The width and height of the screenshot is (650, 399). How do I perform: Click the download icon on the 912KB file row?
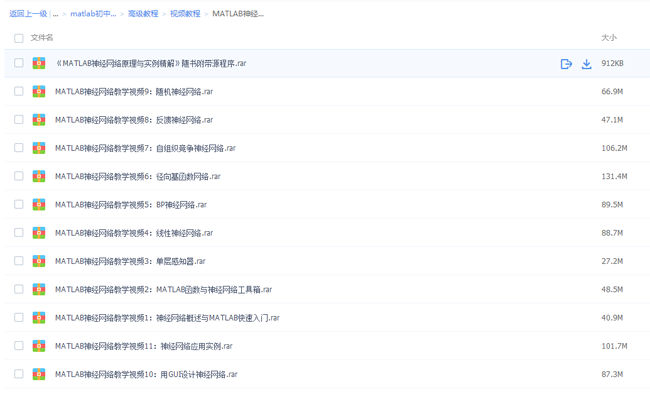point(586,64)
